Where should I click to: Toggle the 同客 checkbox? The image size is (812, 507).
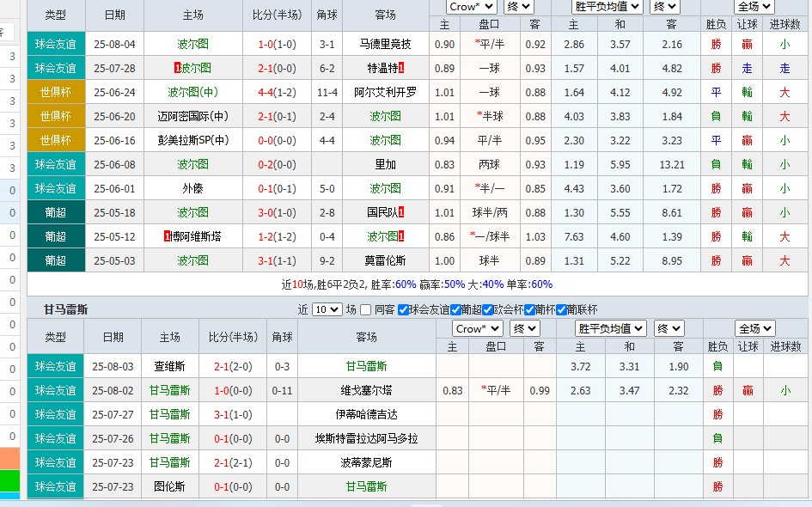[365, 310]
